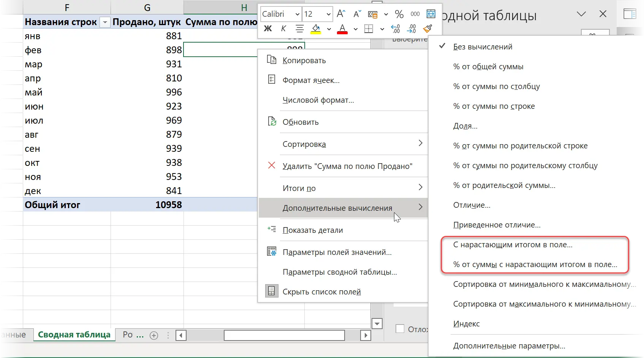
Task: Decrease font size in mini toolbar
Action: 357,14
